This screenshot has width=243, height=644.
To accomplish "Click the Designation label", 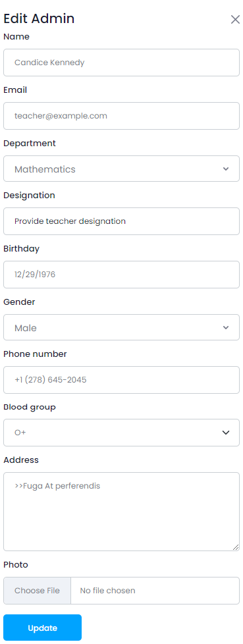I will (29, 196).
